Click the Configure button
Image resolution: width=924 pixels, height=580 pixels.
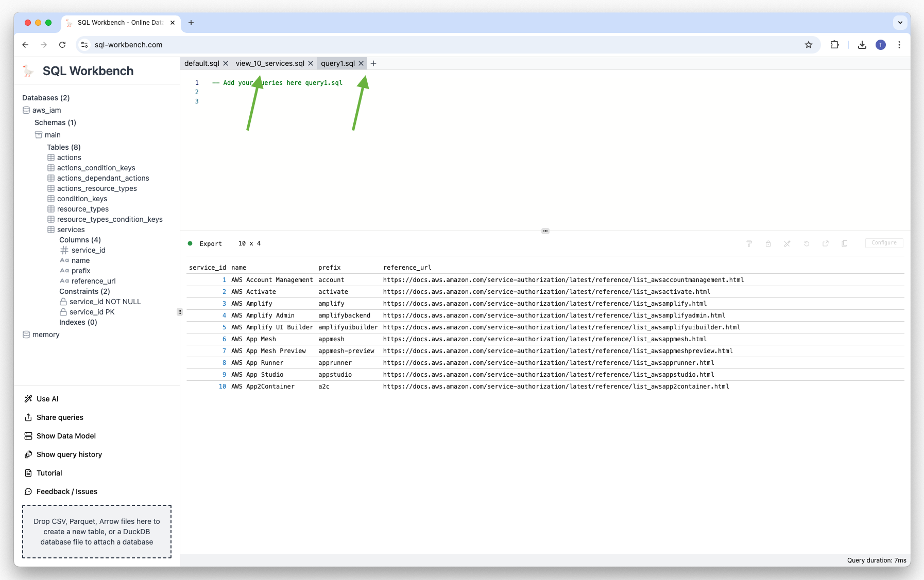(x=884, y=243)
